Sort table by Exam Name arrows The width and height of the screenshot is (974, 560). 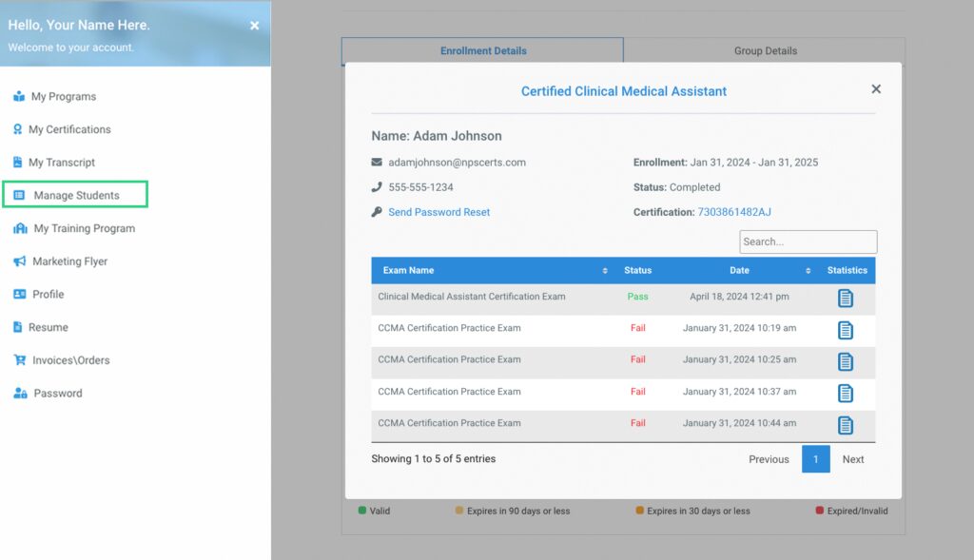click(x=604, y=271)
